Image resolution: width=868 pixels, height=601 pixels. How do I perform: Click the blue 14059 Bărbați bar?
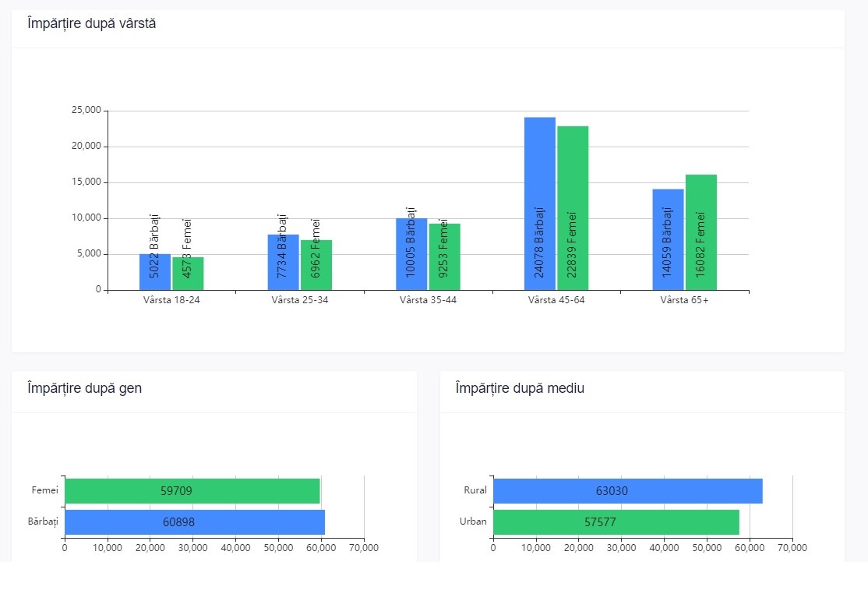click(669, 240)
